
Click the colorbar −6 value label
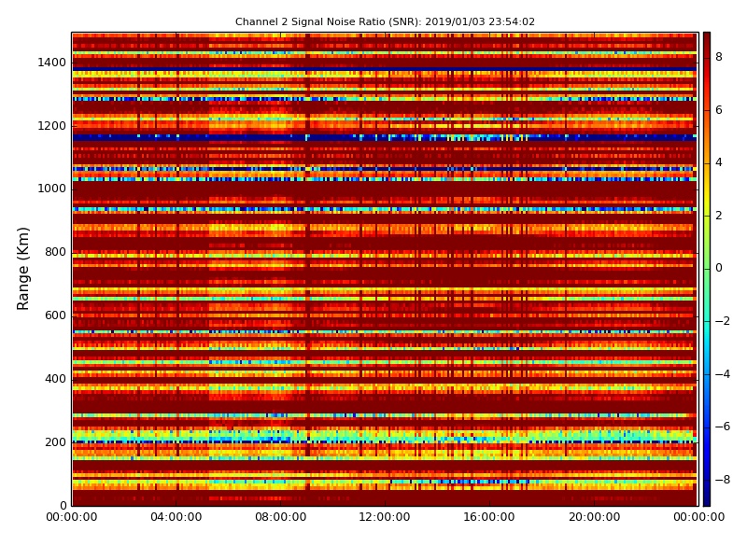click(x=723, y=427)
